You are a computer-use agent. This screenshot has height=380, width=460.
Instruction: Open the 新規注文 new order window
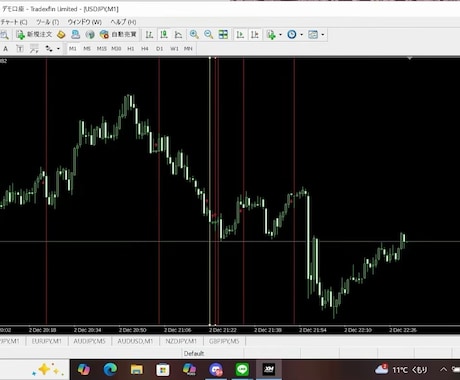click(34, 34)
